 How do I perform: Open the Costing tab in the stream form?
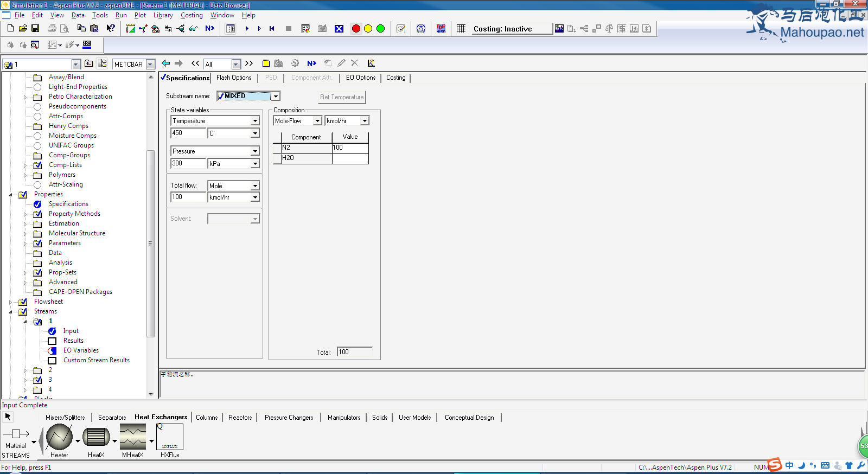[396, 78]
